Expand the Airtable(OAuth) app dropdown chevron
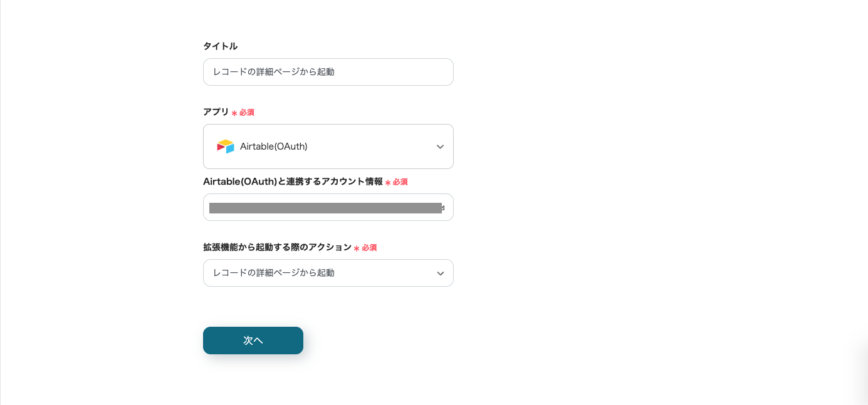The width and height of the screenshot is (868, 405). (440, 146)
